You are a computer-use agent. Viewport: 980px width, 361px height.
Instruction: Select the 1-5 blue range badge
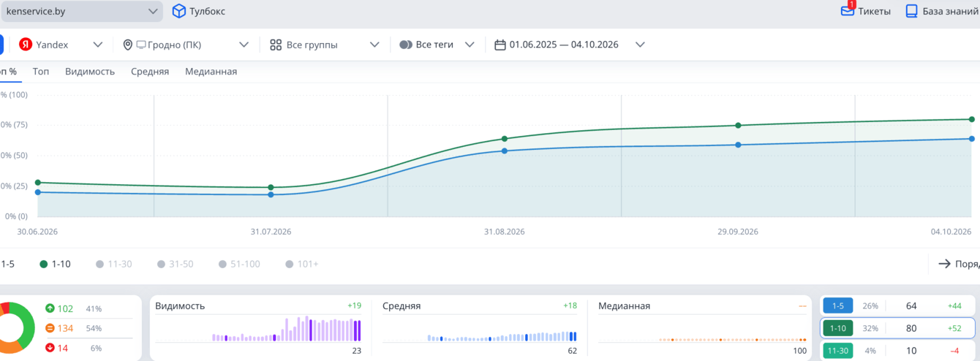[838, 306]
